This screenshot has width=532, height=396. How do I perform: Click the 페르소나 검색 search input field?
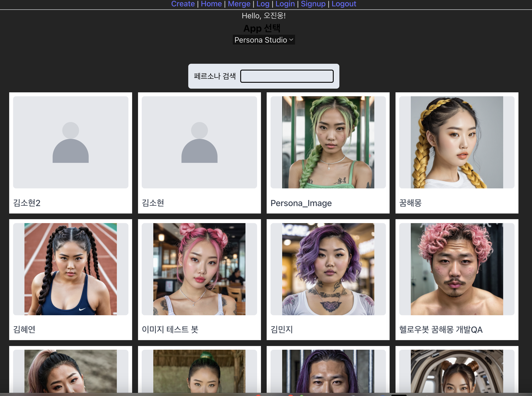tap(287, 76)
